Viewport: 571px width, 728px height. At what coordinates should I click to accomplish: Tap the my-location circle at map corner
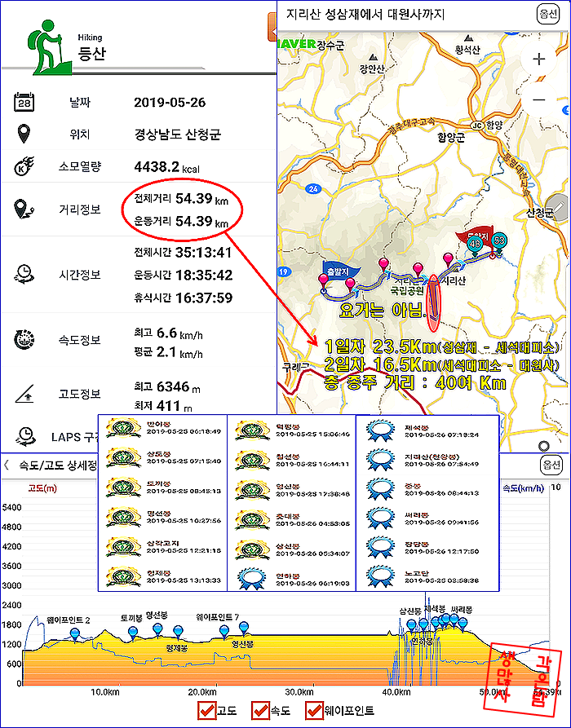[544, 446]
